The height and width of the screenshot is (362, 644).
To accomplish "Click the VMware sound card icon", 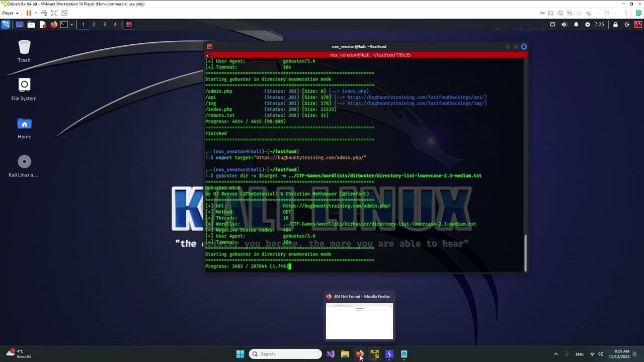I will pos(588,13).
